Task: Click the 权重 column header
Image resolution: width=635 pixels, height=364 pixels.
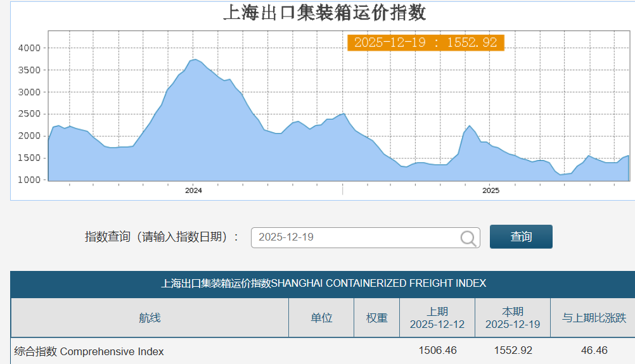Action: [376, 318]
